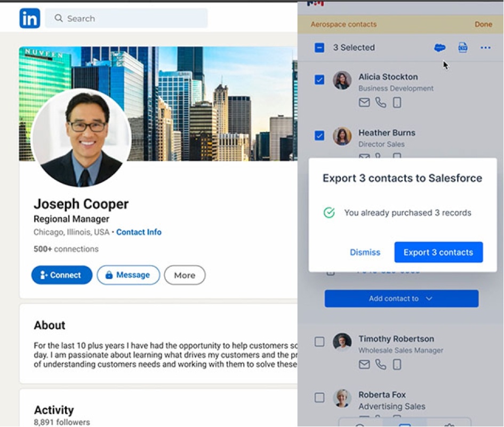This screenshot has width=504, height=427.
Task: Check Timothy Robertson's checkbox
Action: pos(319,342)
